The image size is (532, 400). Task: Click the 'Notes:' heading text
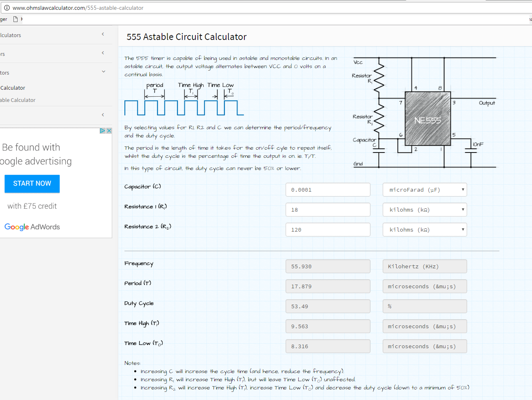(132, 363)
